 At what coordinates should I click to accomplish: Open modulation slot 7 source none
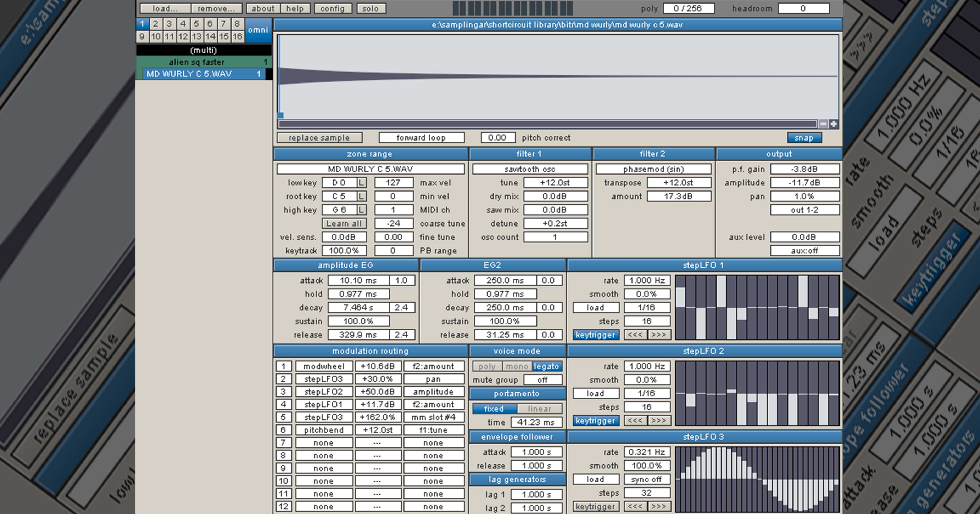[x=324, y=443]
